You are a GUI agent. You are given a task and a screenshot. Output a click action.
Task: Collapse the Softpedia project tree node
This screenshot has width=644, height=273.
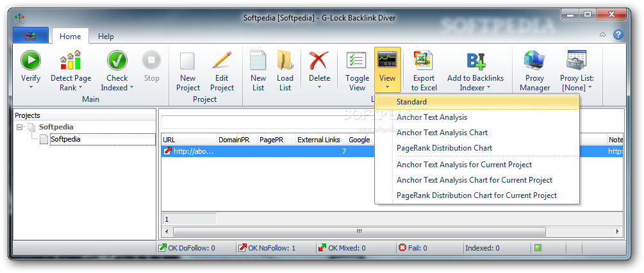[19, 128]
